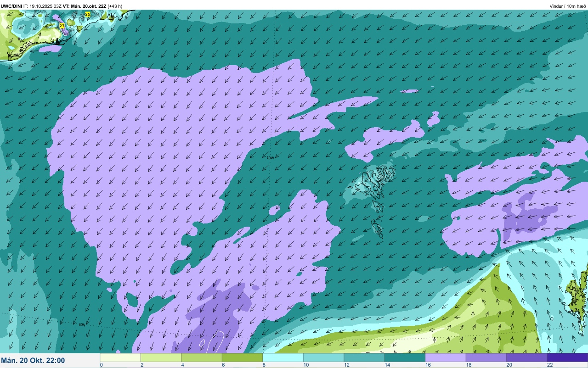The width and height of the screenshot is (588, 368).
Task: Select the light green 2–4 legend swatch
Action: click(x=161, y=357)
